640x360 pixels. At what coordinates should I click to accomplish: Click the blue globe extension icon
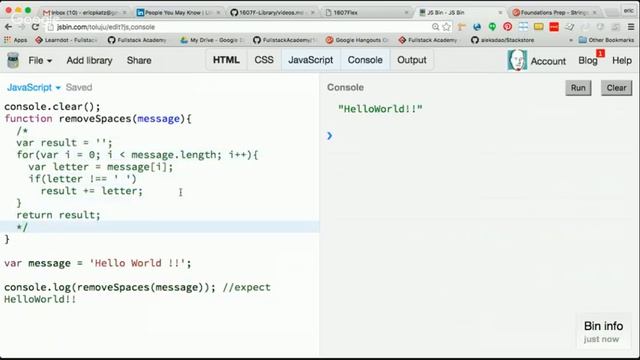point(477,27)
